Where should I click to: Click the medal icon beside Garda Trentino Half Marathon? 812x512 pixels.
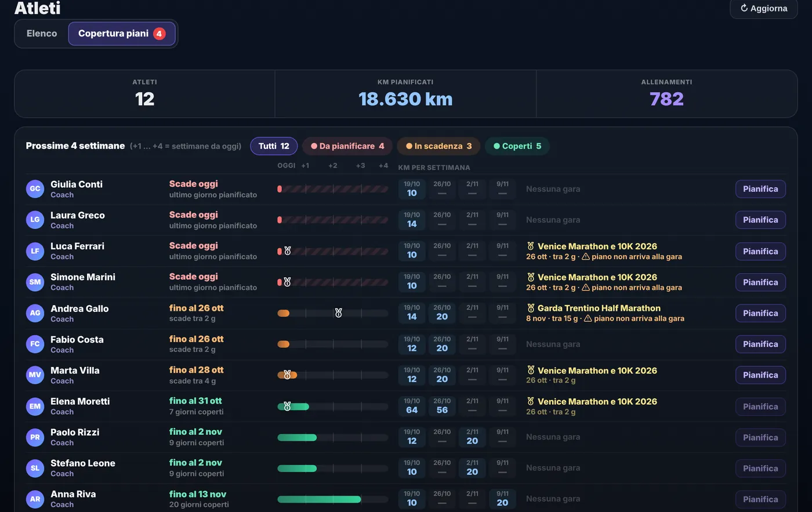point(530,308)
